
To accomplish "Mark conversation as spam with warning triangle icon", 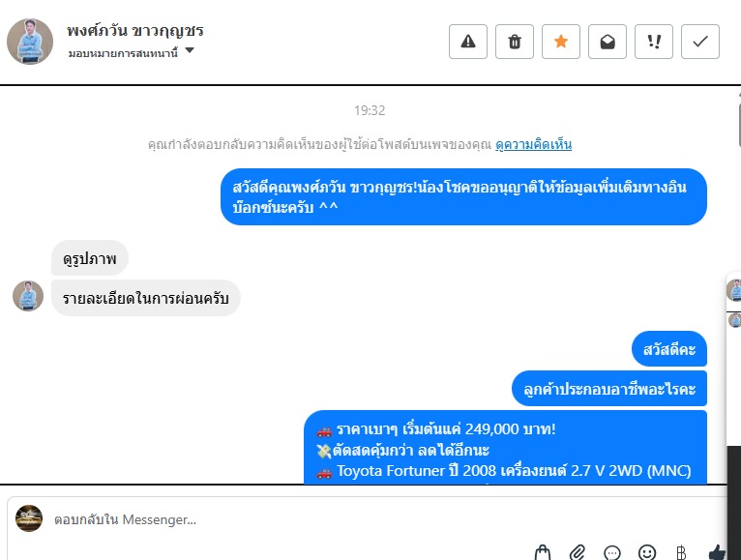I will [x=468, y=42].
